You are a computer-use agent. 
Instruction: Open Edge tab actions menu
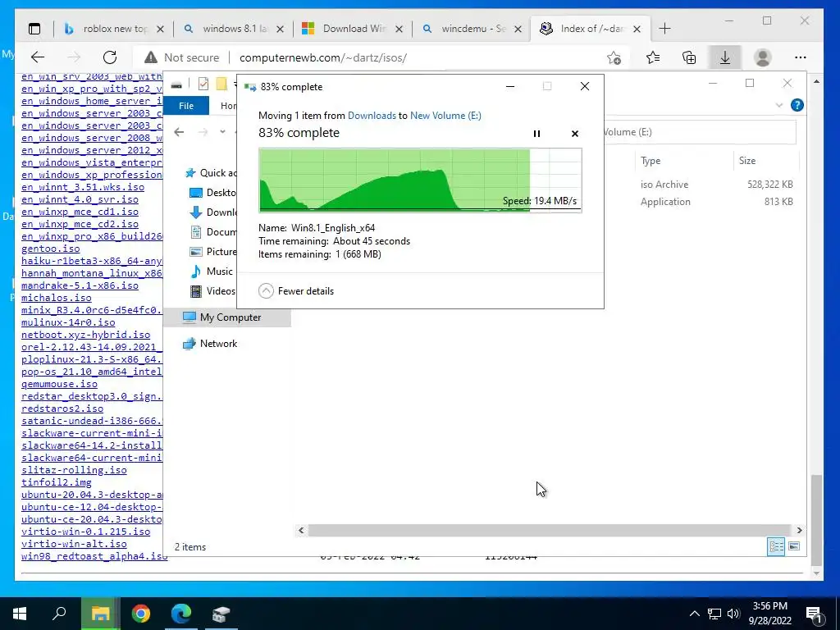[34, 29]
